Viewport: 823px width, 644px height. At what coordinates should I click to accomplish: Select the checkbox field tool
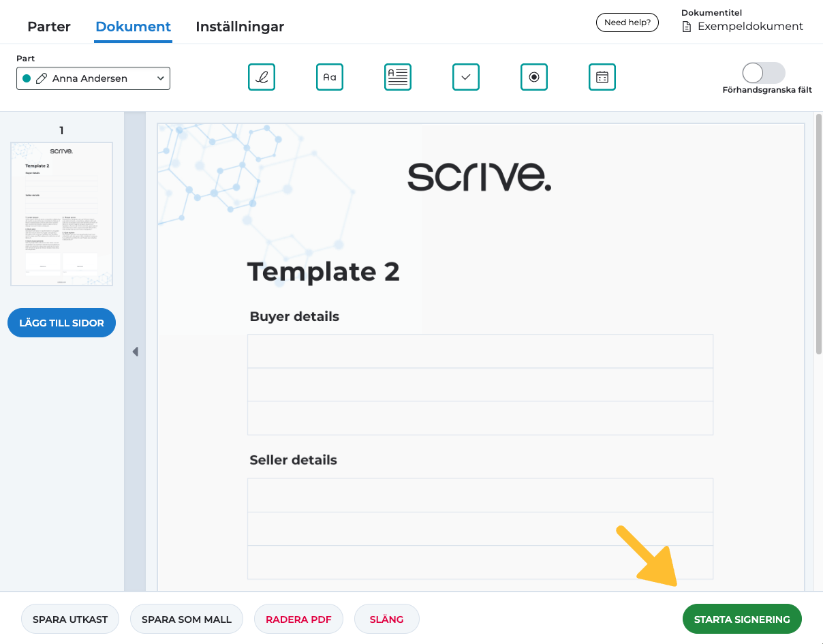466,77
